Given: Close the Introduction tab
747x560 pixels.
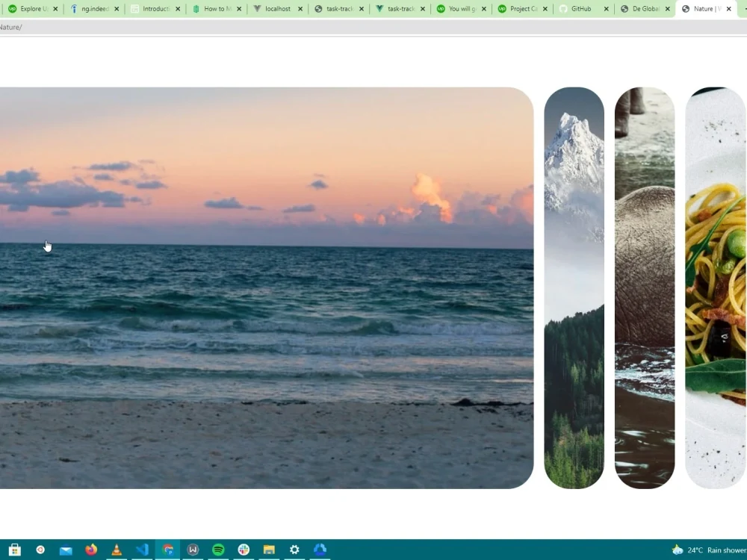Looking at the screenshot, I should [x=178, y=8].
